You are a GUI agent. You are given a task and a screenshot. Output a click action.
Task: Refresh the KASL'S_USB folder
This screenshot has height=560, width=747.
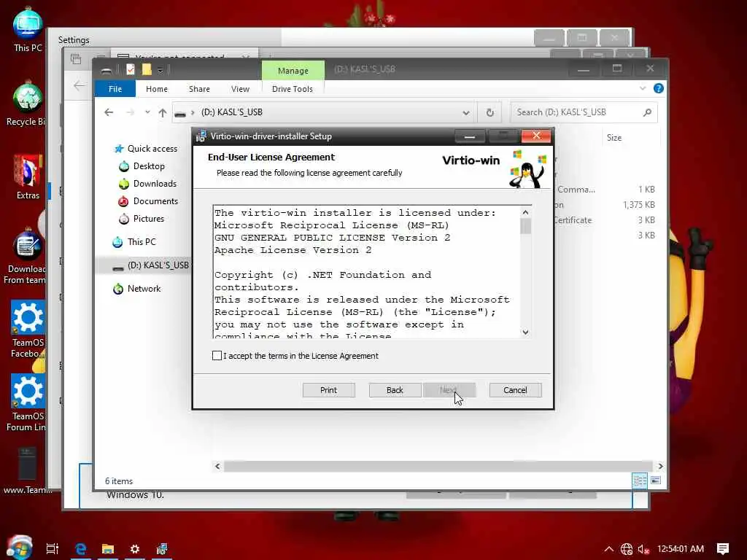point(489,113)
